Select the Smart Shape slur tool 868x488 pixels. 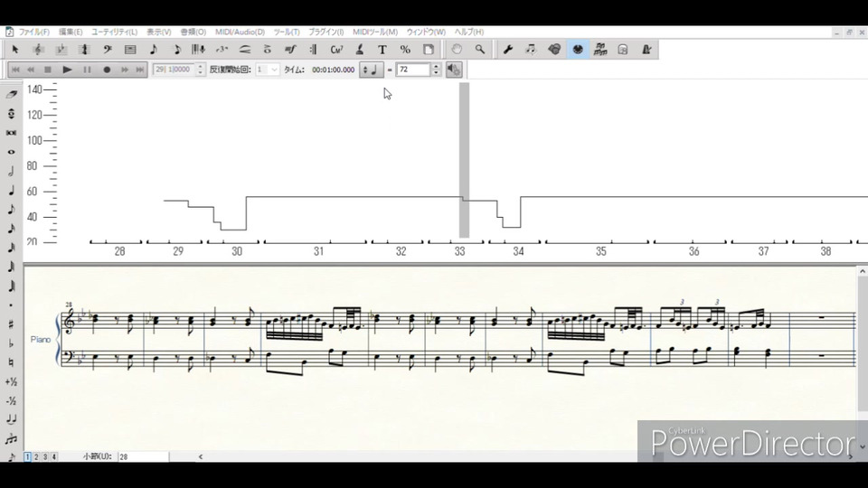pyautogui.click(x=244, y=50)
